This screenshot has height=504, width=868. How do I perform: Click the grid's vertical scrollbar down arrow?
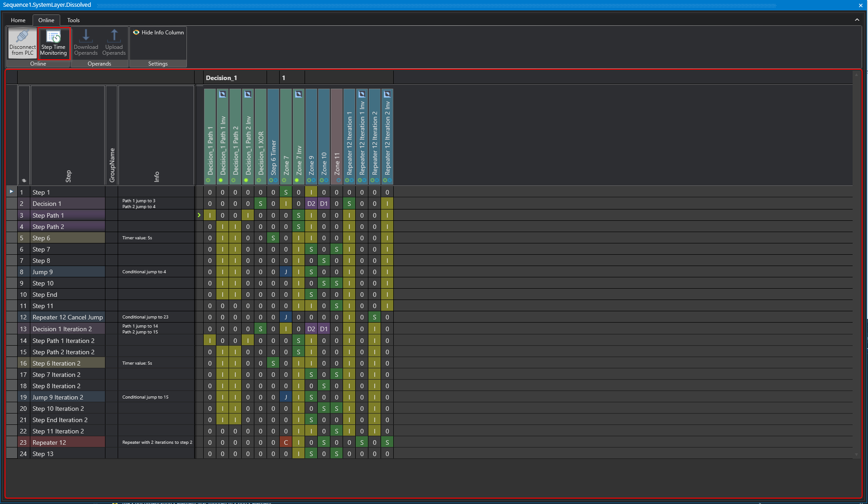coord(856,454)
